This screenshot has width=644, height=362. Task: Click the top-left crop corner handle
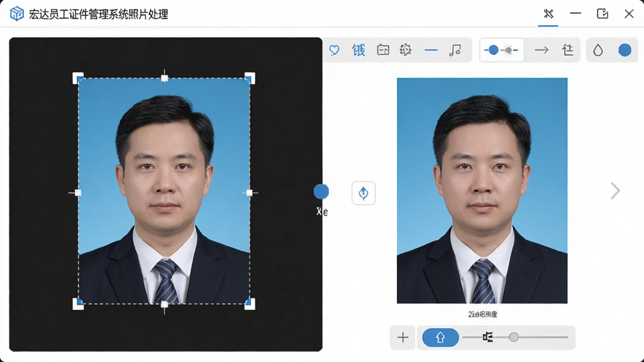78,78
